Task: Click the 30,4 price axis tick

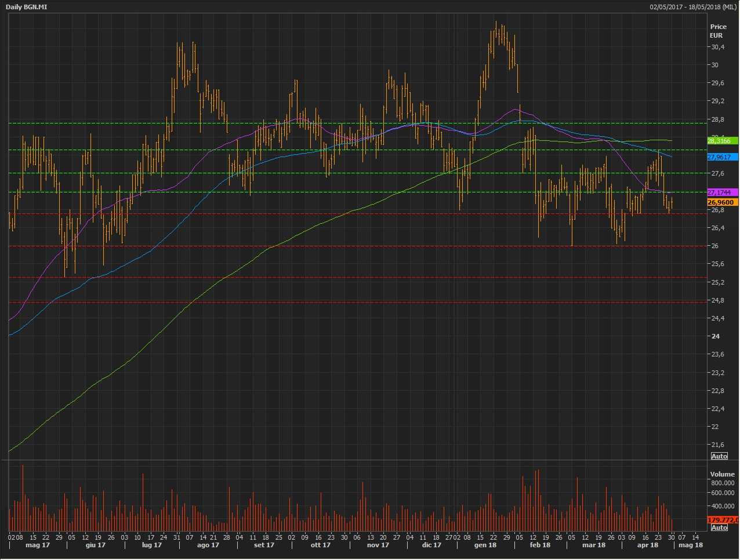Action: (717, 47)
